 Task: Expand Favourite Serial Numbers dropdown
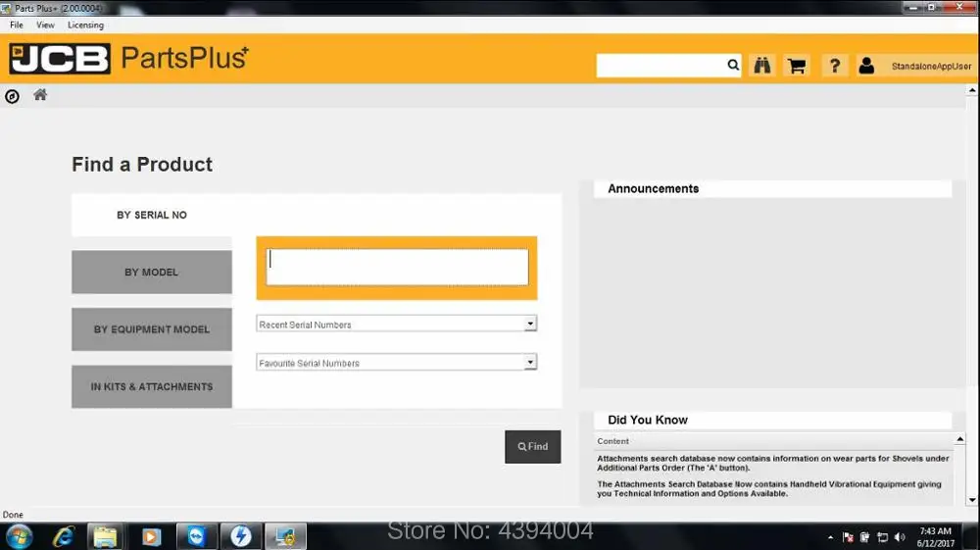tap(530, 362)
